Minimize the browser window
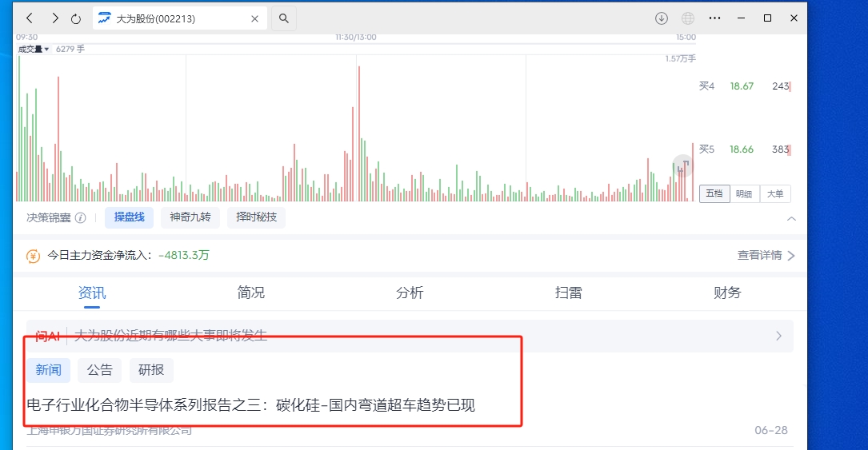This screenshot has height=450, width=868. coord(741,18)
